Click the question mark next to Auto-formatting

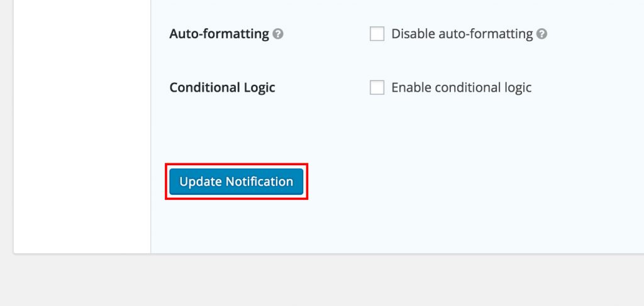pos(278,34)
